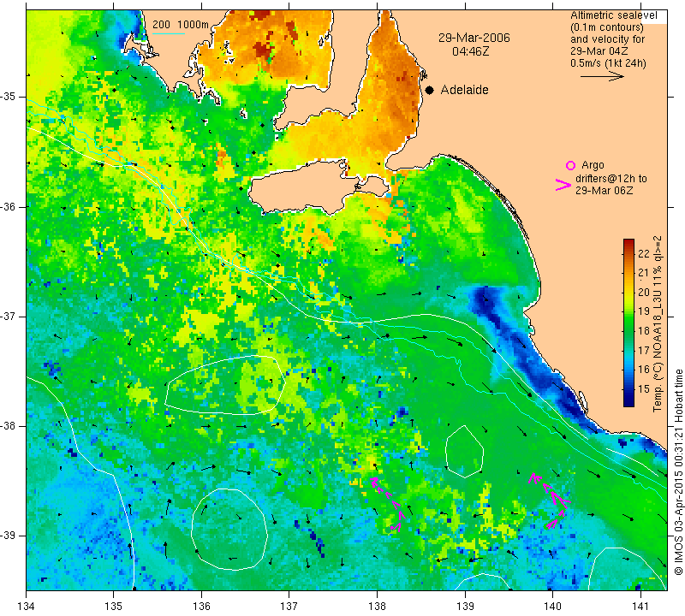Click the 'Altimetric sealevel' legend heading

point(613,15)
